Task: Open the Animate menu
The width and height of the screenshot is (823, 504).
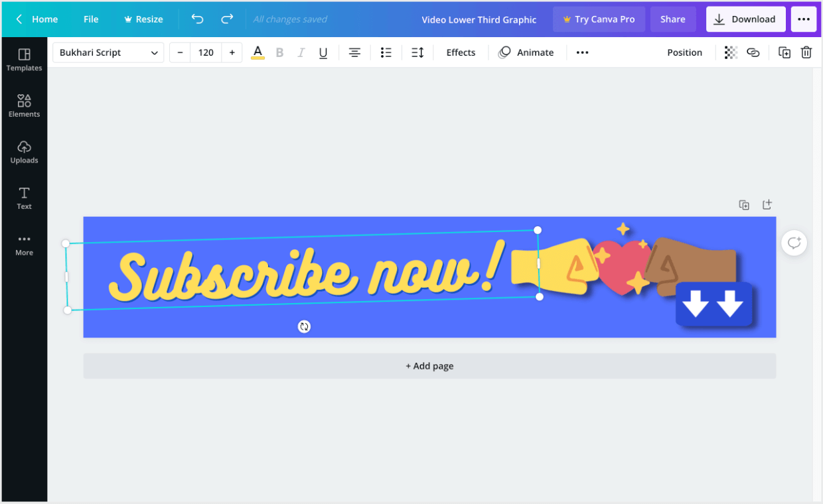Action: pos(526,52)
